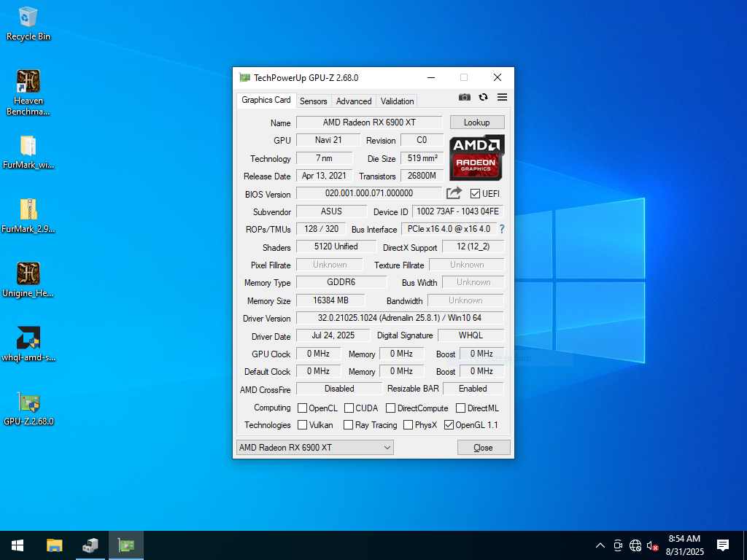Toggle the DirectCompute checkbox
This screenshot has height=560, width=747.
pyautogui.click(x=391, y=408)
